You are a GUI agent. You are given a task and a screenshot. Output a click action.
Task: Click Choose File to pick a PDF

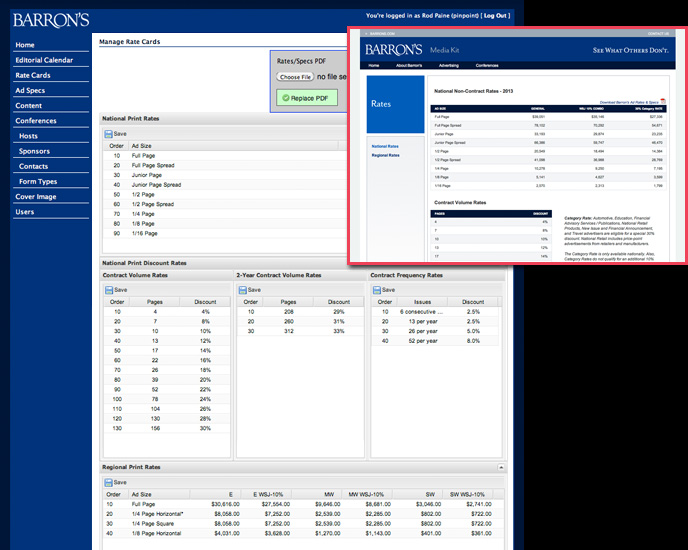[295, 76]
